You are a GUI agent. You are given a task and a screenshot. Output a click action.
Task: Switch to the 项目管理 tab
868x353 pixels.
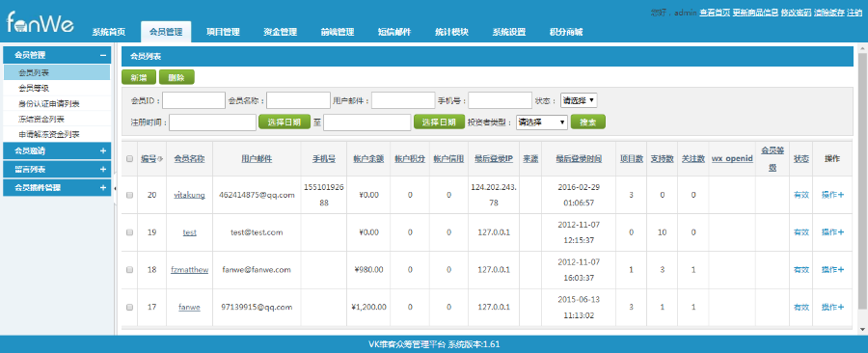(223, 32)
